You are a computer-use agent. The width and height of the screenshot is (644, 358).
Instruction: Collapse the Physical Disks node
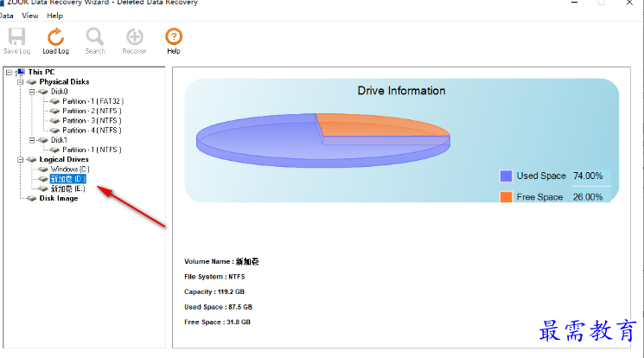pos(20,82)
